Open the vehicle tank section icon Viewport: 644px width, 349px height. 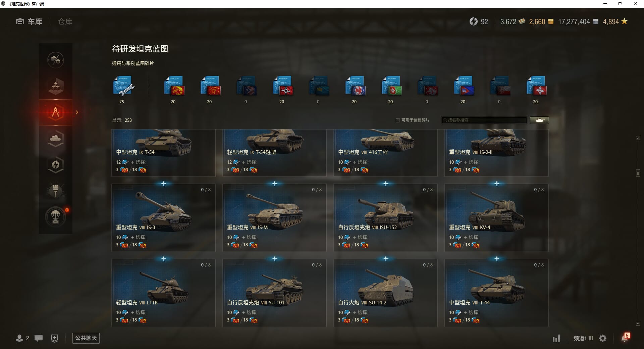click(x=56, y=139)
